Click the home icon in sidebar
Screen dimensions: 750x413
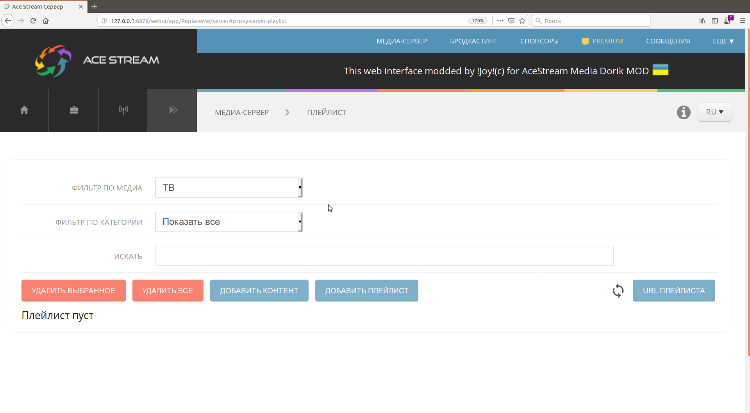[24, 111]
